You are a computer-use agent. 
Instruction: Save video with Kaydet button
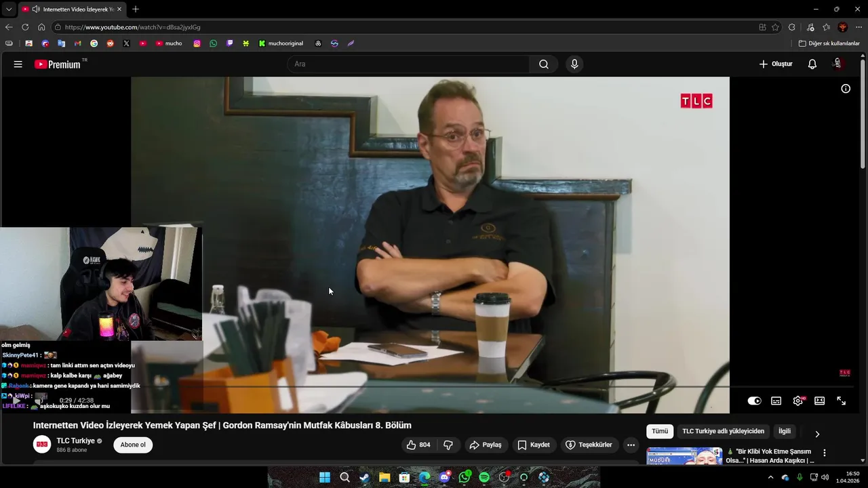coord(533,445)
